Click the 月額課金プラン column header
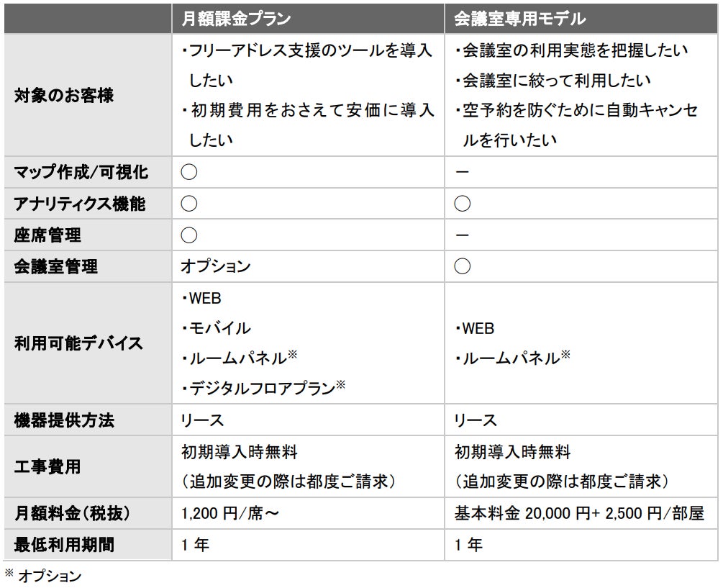This screenshot has width=723, height=588. (x=235, y=18)
